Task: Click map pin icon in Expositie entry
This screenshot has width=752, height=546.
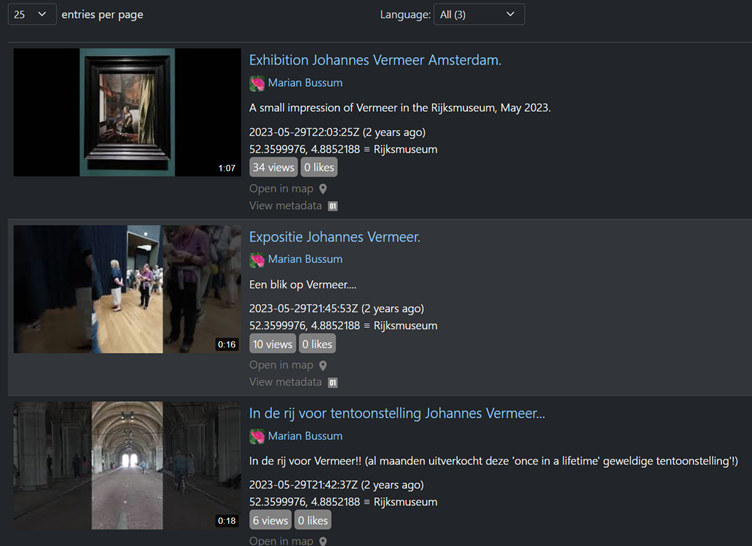Action: (x=323, y=366)
